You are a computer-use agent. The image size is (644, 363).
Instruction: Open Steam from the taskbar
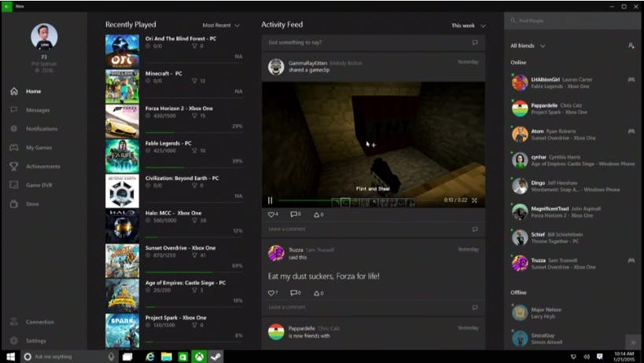(215, 357)
